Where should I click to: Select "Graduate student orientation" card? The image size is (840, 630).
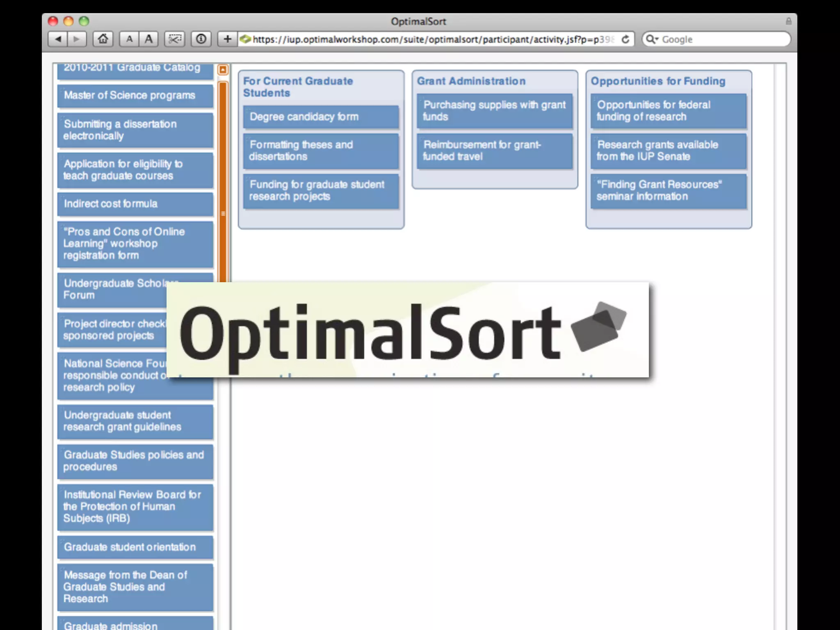(135, 547)
